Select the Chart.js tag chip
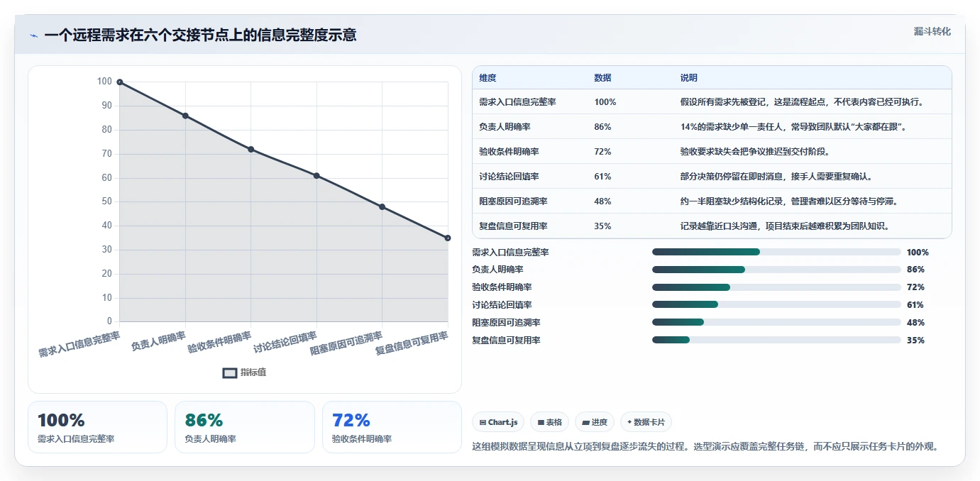 [x=498, y=422]
